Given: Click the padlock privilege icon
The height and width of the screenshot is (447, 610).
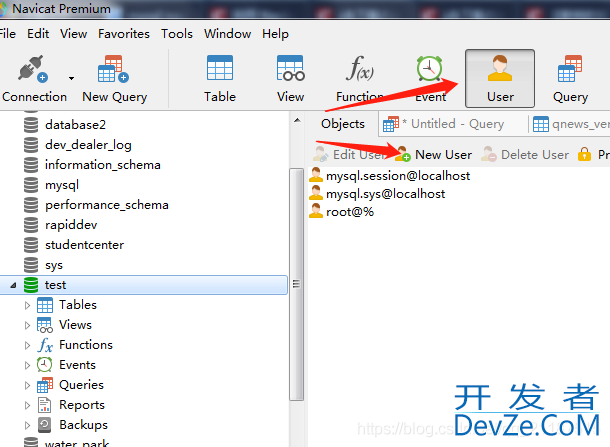Looking at the screenshot, I should click(x=584, y=154).
